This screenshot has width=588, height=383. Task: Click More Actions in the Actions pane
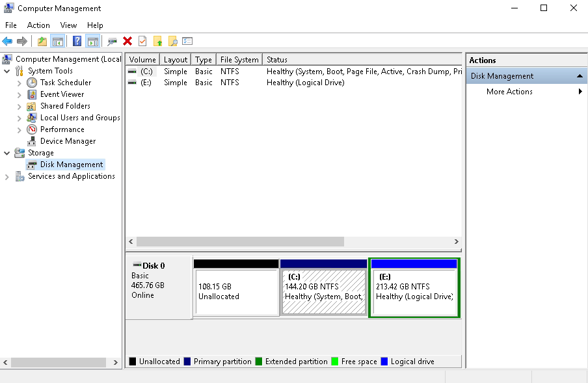tap(509, 92)
